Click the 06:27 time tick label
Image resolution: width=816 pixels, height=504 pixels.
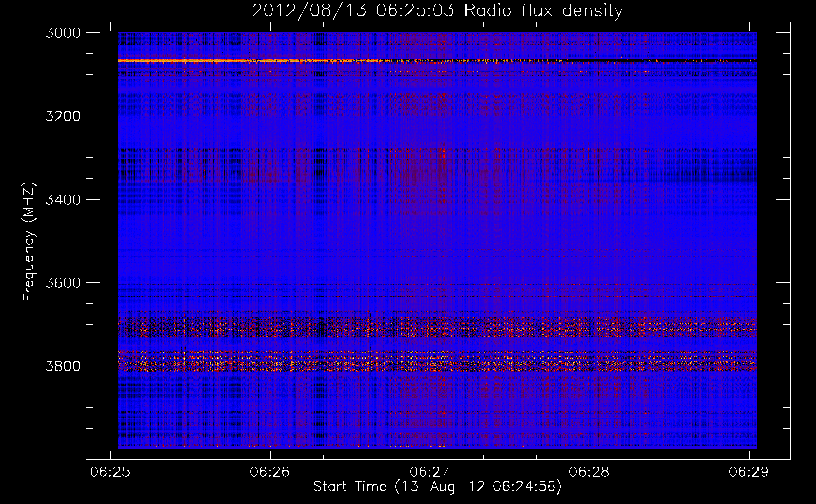pos(430,472)
